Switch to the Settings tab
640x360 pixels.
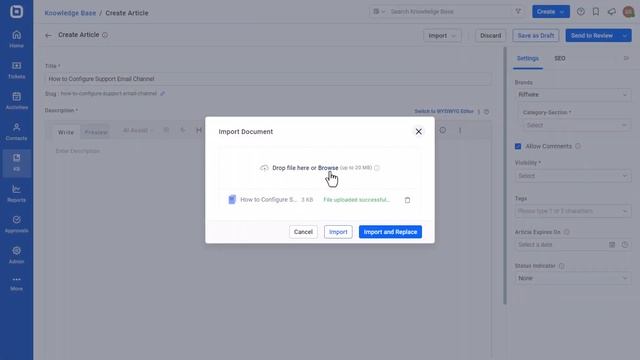pos(528,58)
